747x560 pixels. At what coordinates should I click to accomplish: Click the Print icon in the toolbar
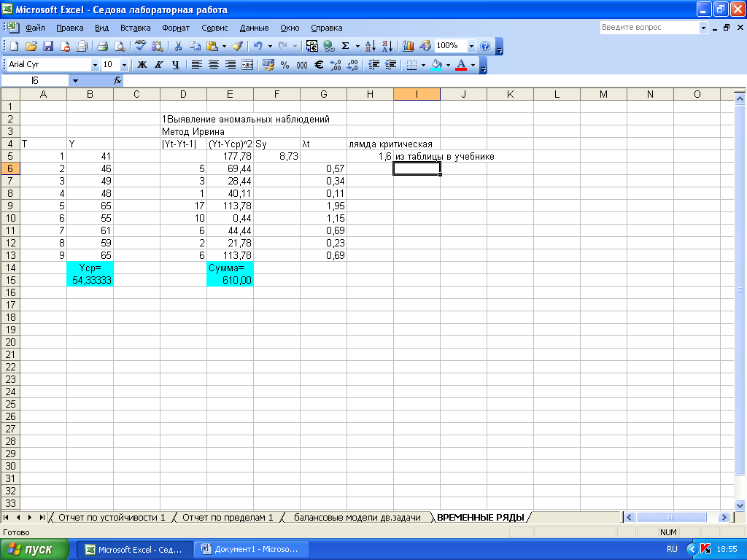[102, 46]
